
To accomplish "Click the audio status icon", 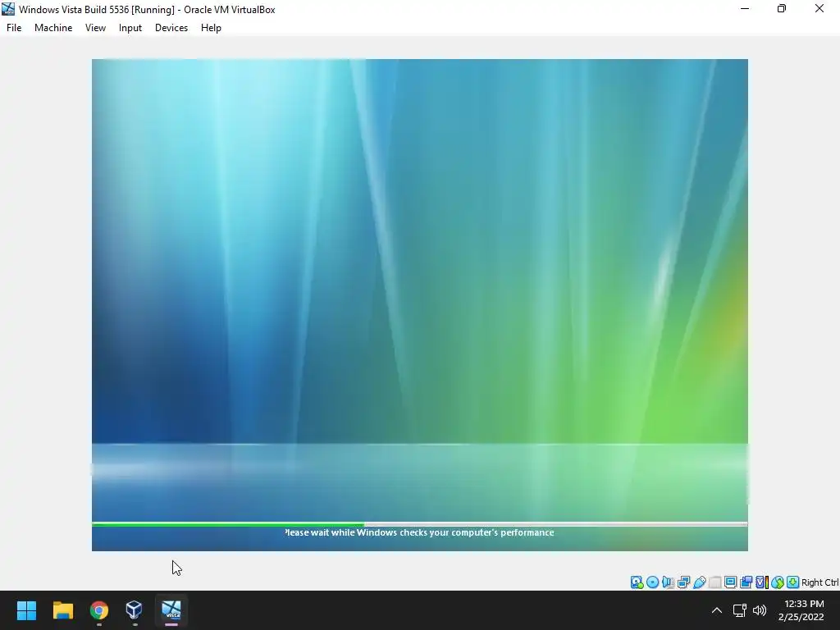I will click(668, 582).
